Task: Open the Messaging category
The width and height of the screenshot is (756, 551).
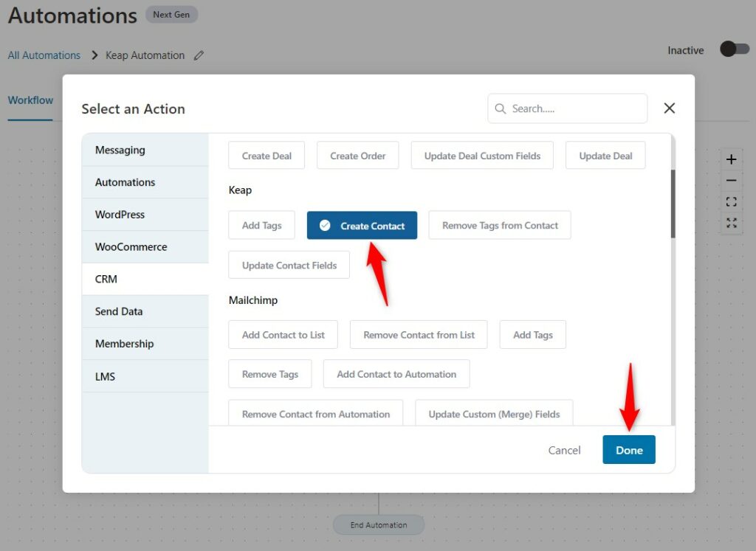Action: (x=145, y=150)
